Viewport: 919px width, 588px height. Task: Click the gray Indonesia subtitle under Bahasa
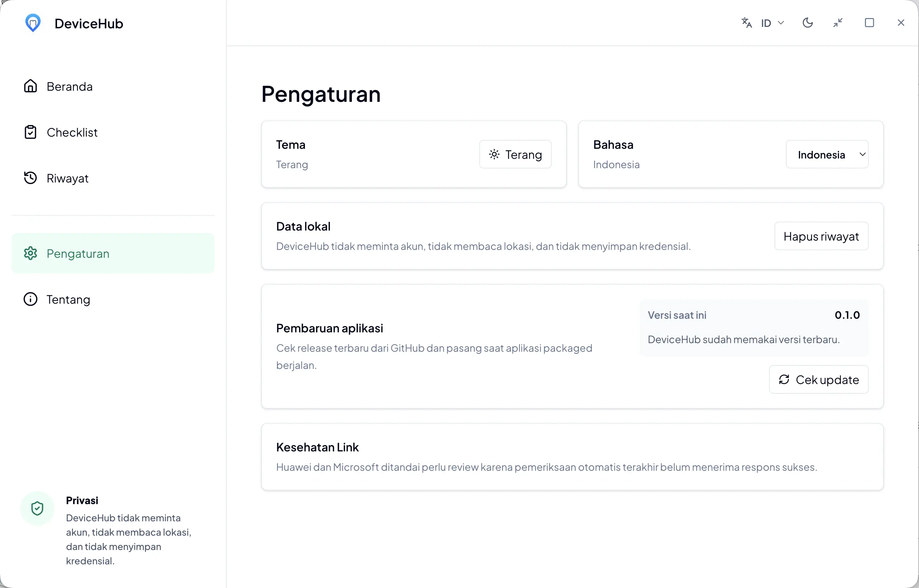616,165
